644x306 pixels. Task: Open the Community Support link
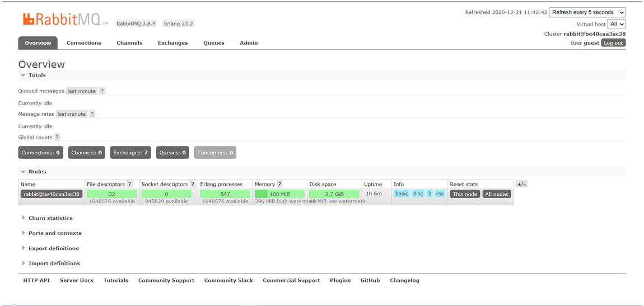(x=166, y=281)
